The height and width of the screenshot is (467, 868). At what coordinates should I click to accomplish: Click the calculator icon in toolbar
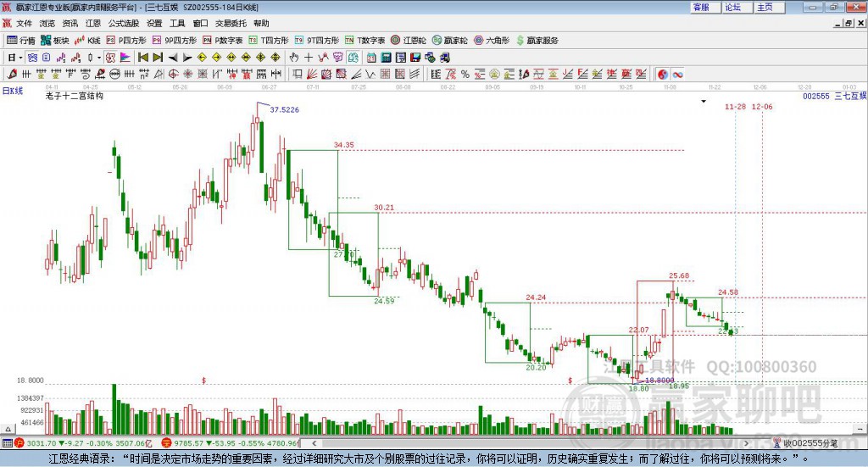(386, 58)
